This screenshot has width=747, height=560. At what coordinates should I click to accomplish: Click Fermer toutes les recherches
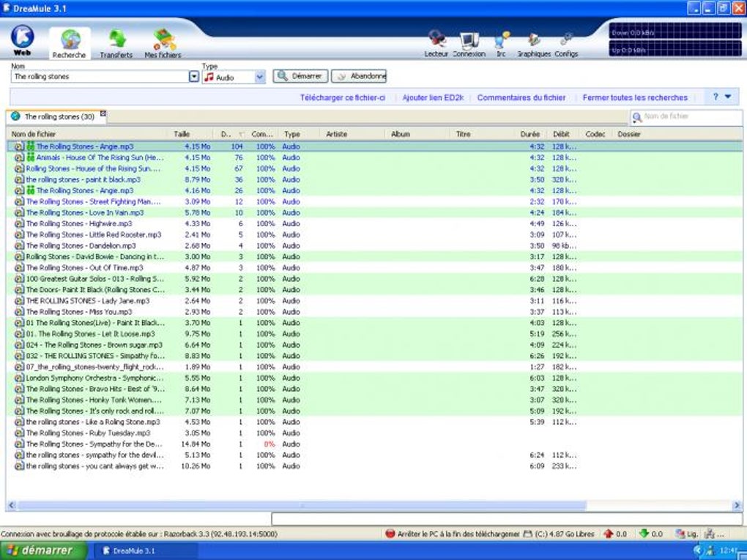point(635,97)
